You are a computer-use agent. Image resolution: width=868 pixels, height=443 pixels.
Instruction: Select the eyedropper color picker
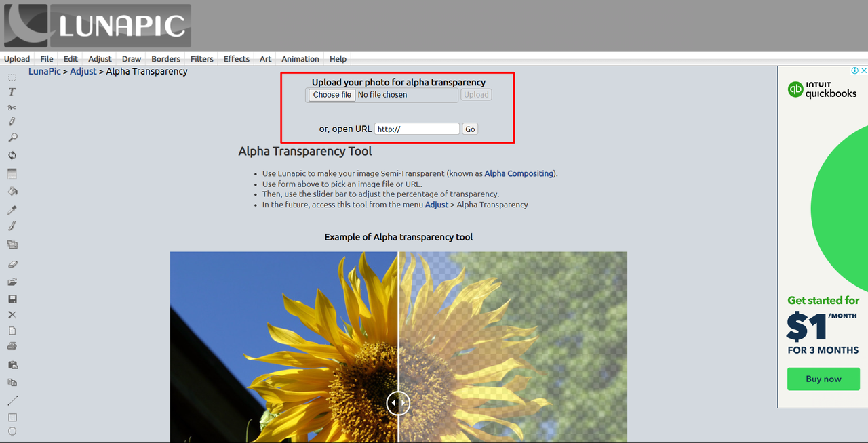tap(12, 210)
